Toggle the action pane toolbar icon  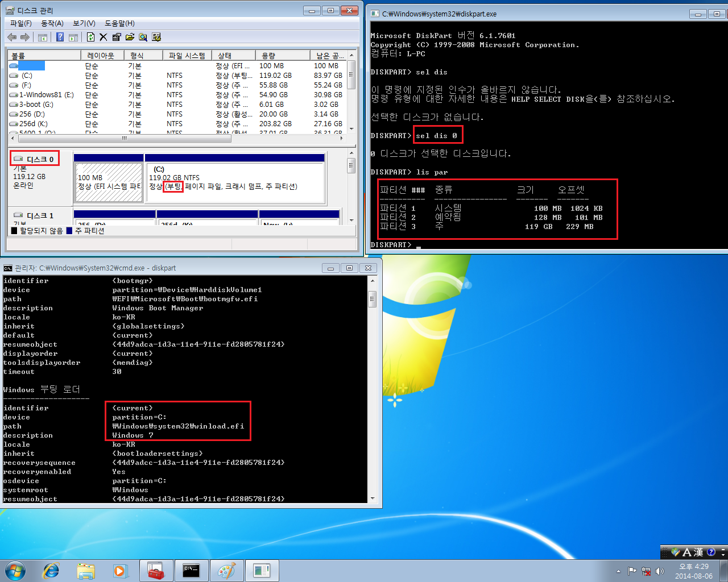(x=73, y=37)
